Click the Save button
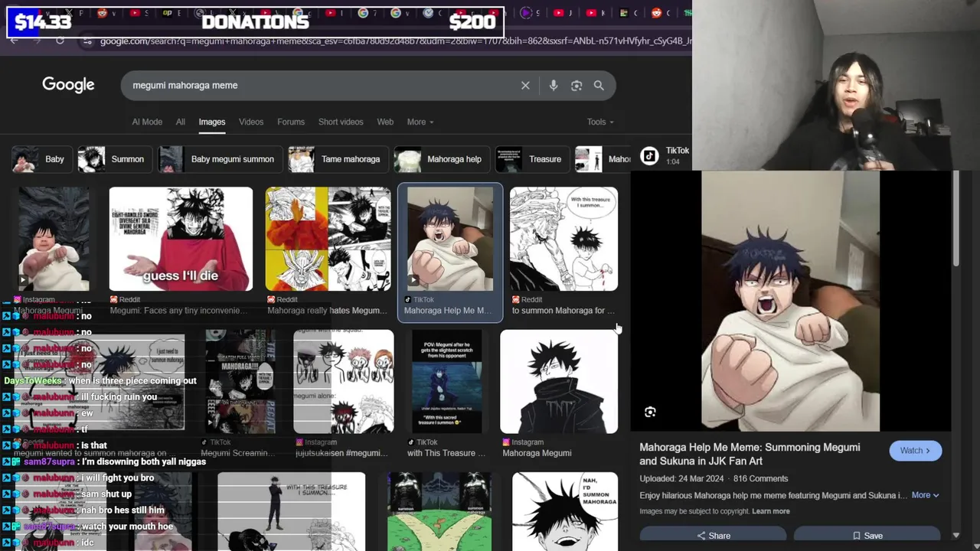The width and height of the screenshot is (980, 551). 867,536
